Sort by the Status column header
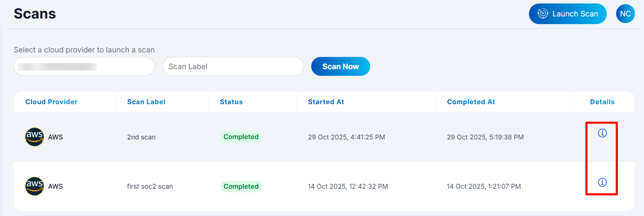The width and height of the screenshot is (644, 216). coord(231,102)
